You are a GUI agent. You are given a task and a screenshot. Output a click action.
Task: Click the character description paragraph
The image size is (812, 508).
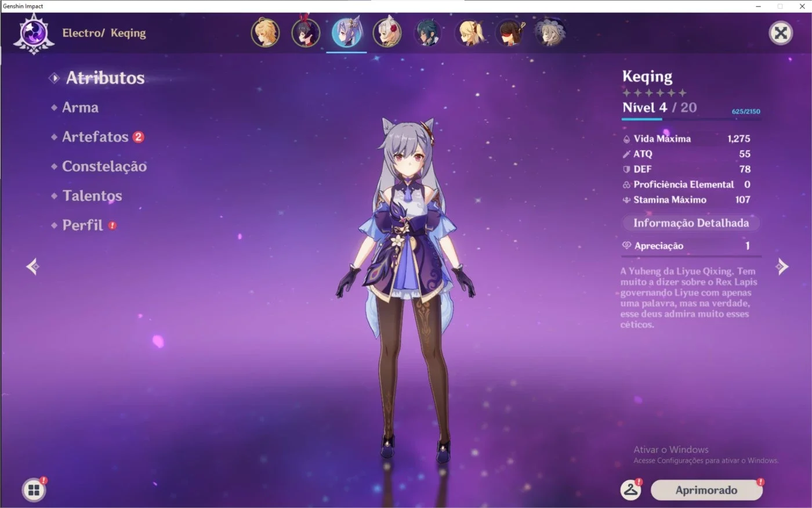tap(689, 298)
